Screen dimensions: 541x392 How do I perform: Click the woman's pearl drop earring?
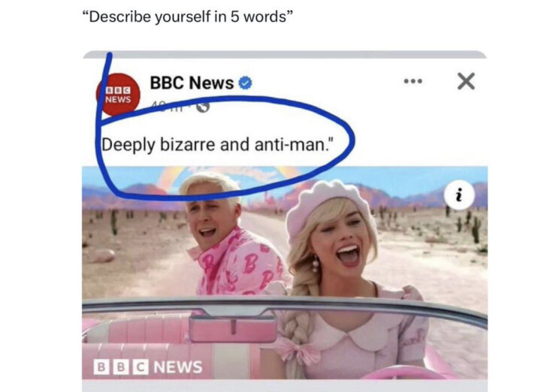coord(316,264)
